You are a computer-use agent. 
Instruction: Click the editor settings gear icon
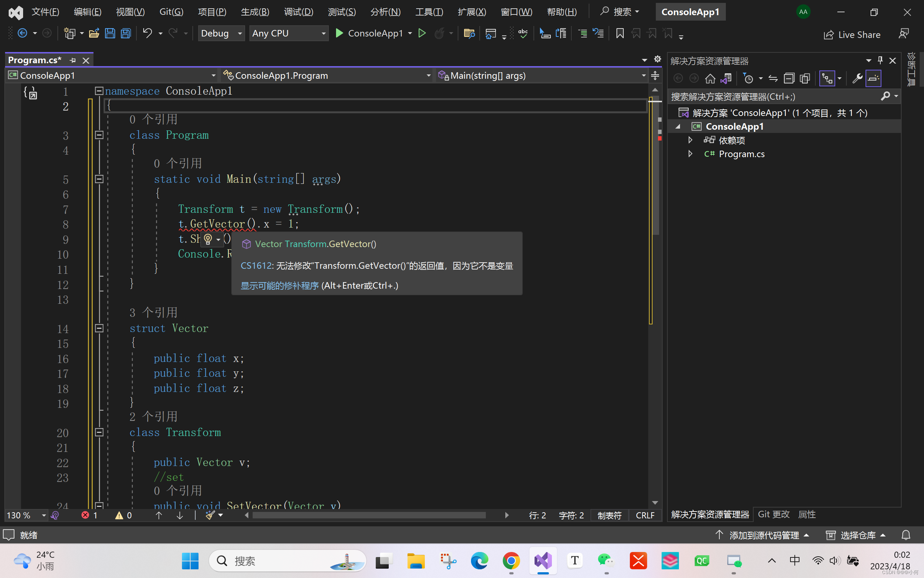click(657, 59)
